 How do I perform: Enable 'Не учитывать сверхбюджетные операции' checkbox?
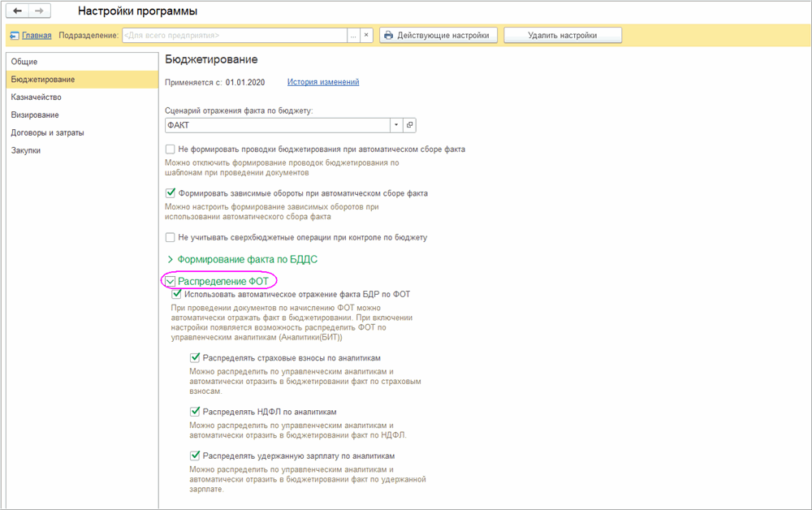pos(171,237)
